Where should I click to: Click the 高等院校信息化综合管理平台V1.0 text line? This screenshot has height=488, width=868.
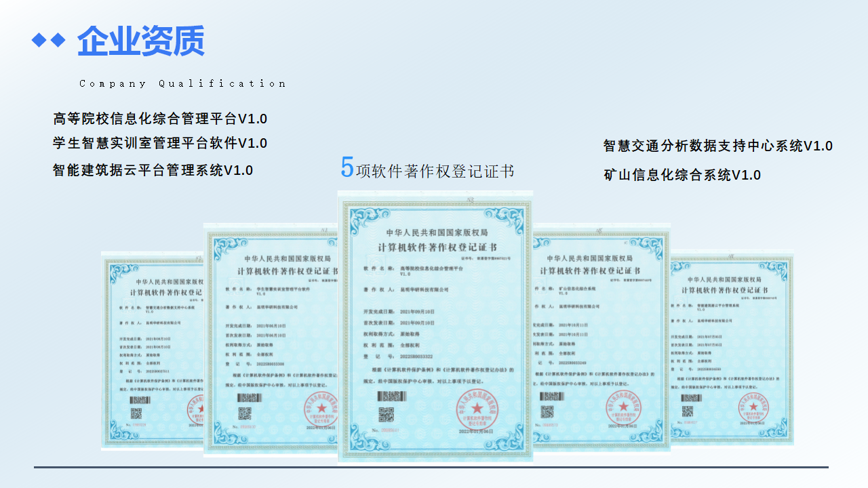[160, 119]
